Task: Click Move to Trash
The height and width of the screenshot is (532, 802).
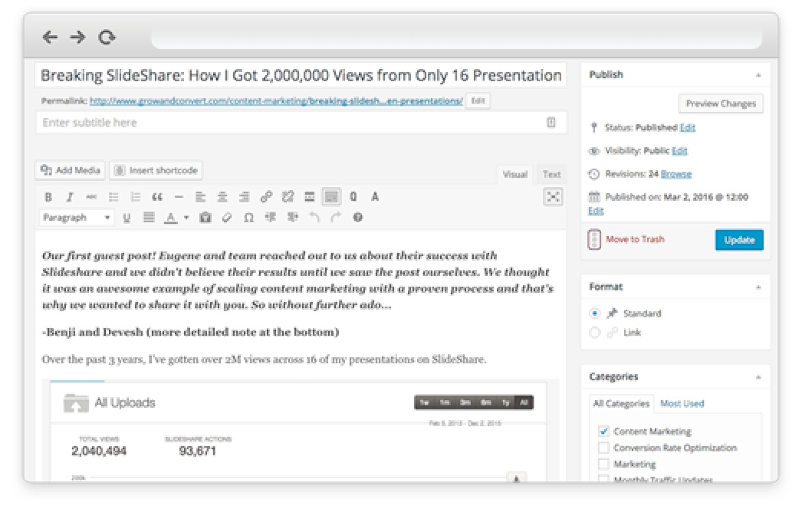Action: (x=635, y=239)
